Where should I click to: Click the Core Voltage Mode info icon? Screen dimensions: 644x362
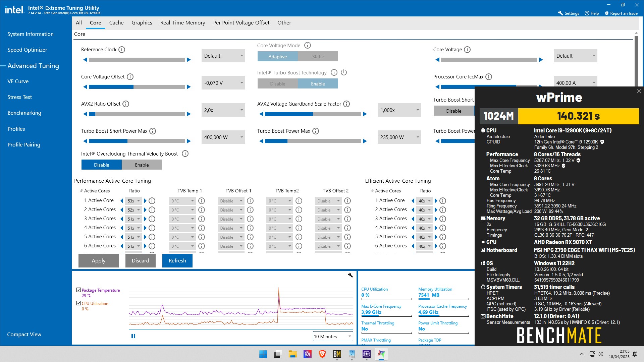(308, 45)
